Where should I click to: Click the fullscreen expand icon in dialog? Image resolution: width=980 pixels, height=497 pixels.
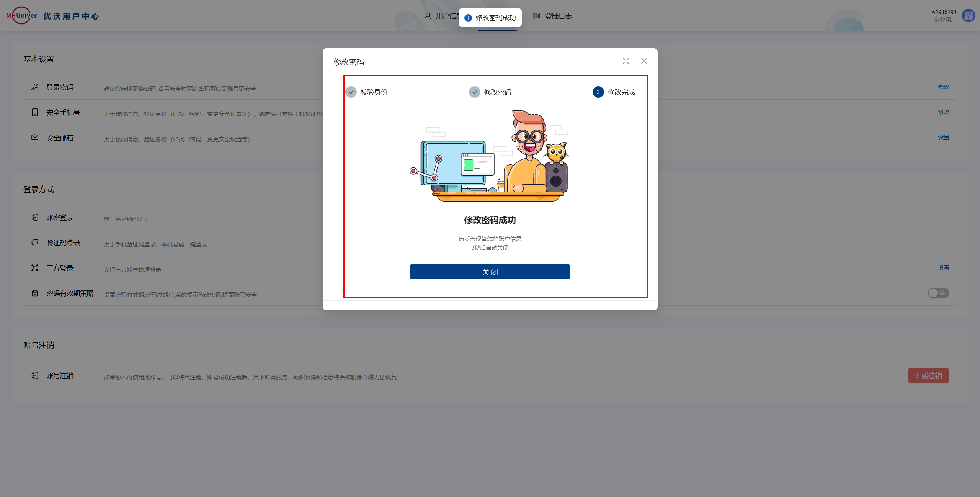coord(626,61)
